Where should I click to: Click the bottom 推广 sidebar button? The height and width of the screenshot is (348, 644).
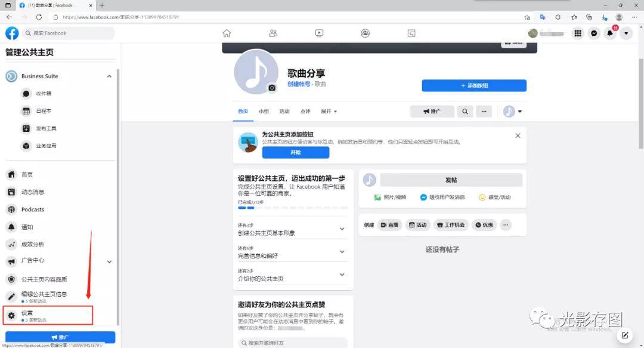coord(60,337)
